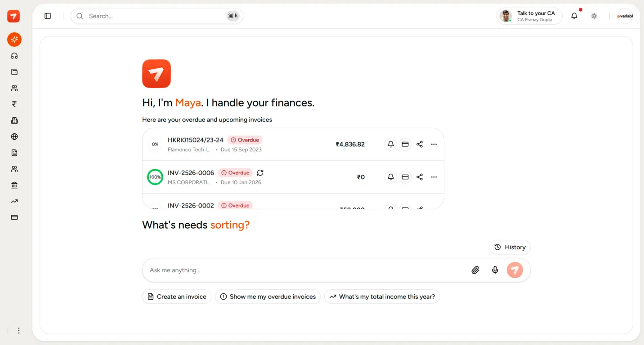This screenshot has width=644, height=345.
Task: Click the Overdue badge on HKRI015024/23-24
Action: pos(245,140)
